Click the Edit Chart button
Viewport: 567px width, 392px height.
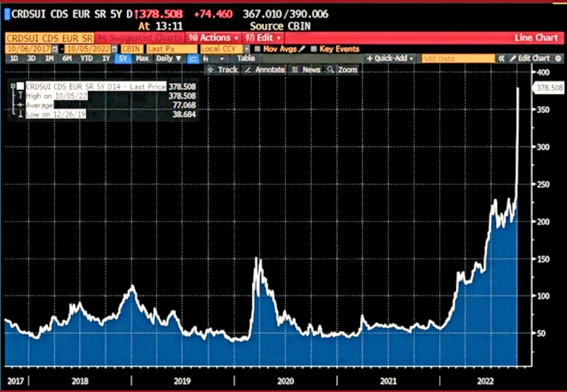click(530, 59)
